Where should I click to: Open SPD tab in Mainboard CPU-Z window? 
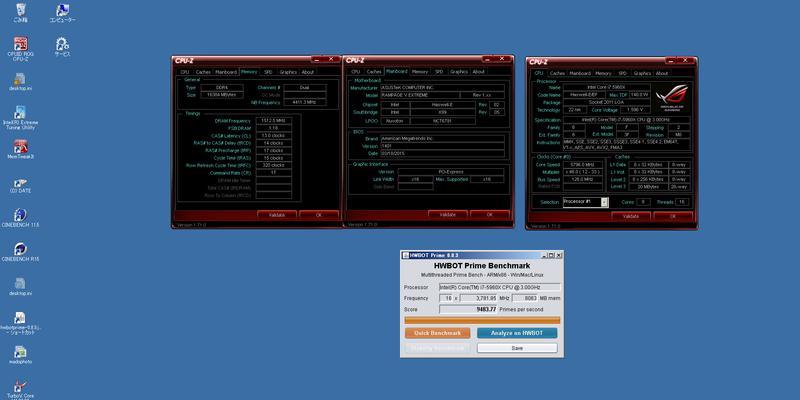[439, 72]
